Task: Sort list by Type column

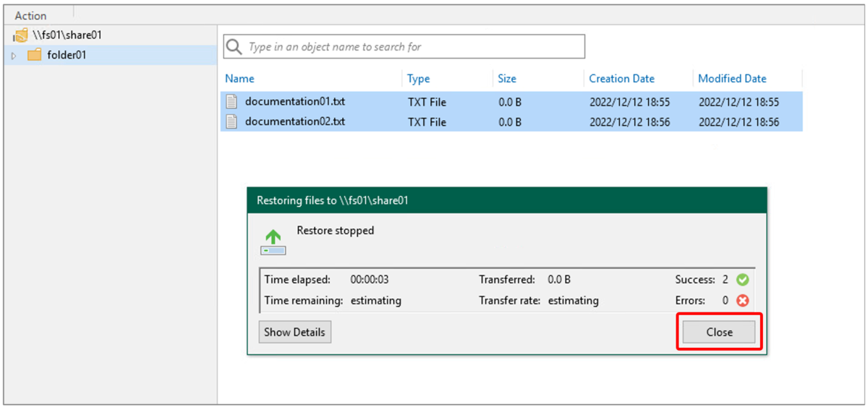Action: pyautogui.click(x=418, y=79)
